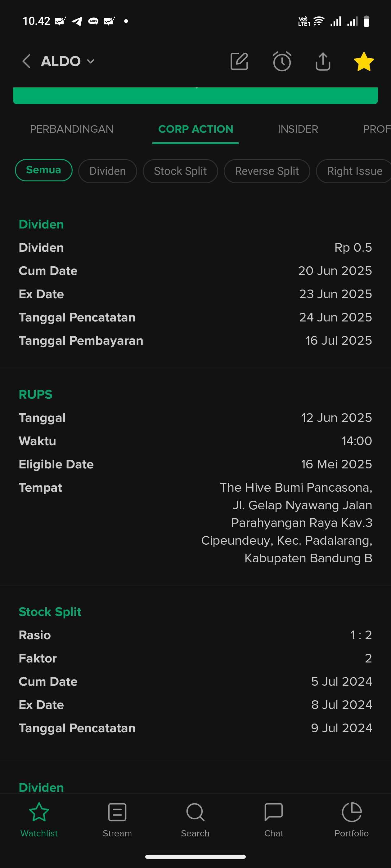
Task: Select the Semua filter chip
Action: pyautogui.click(x=43, y=170)
